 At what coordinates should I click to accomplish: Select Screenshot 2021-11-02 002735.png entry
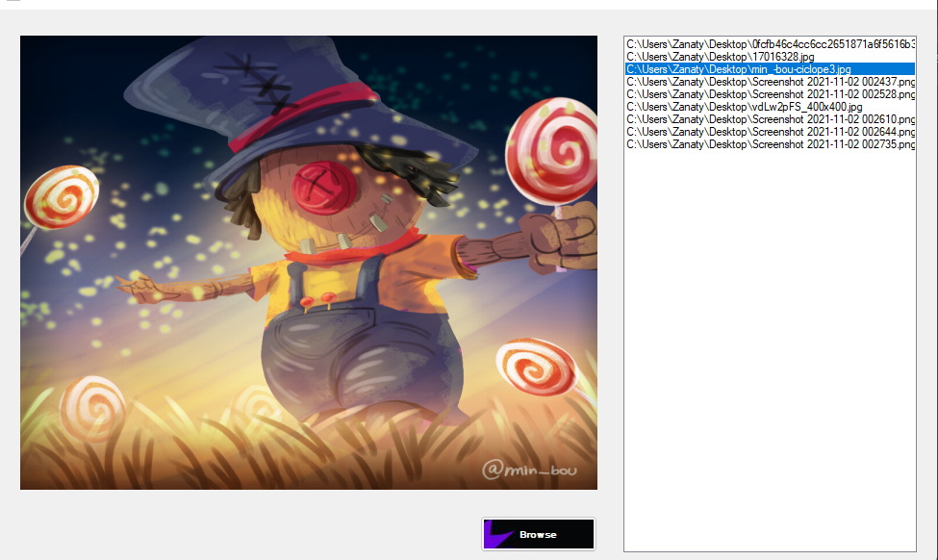(770, 144)
